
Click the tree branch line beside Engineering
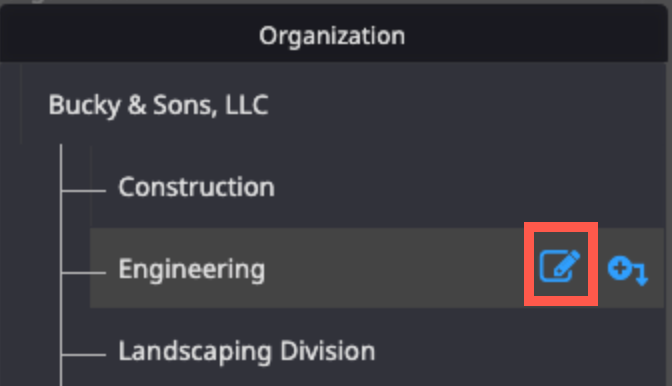pyautogui.click(x=84, y=272)
